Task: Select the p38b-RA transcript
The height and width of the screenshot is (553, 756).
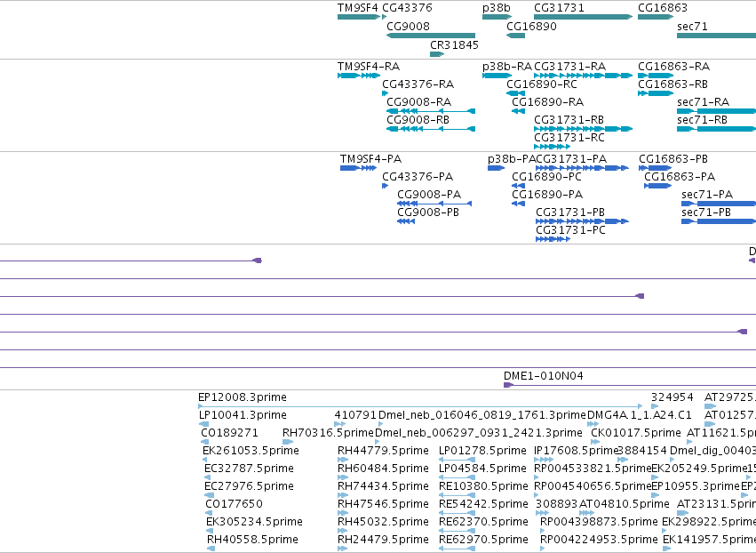Action: [x=497, y=76]
